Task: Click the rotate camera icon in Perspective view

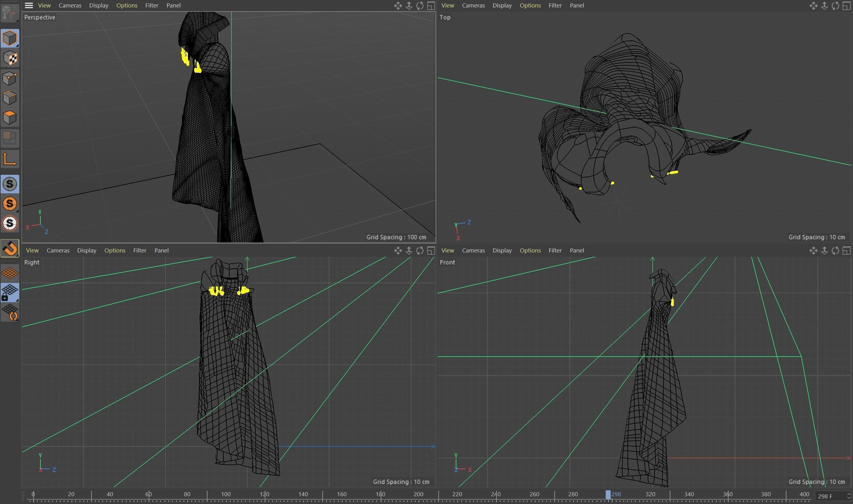Action: tap(420, 6)
